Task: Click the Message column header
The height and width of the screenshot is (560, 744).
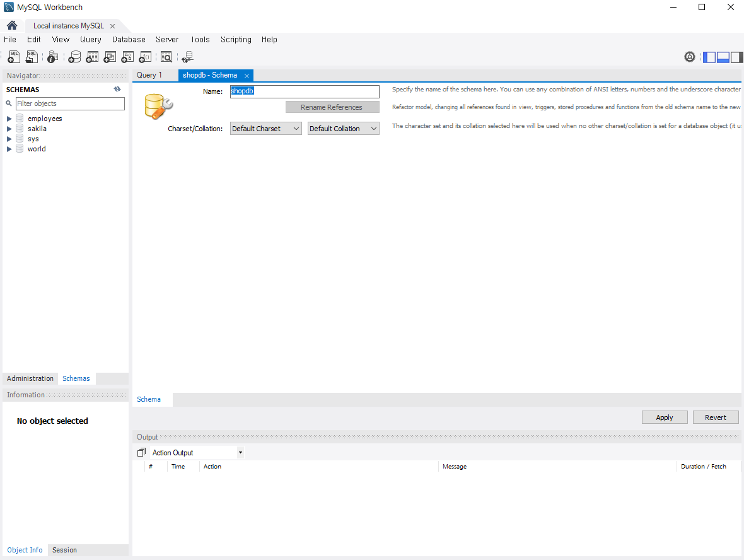Action: pyautogui.click(x=557, y=467)
